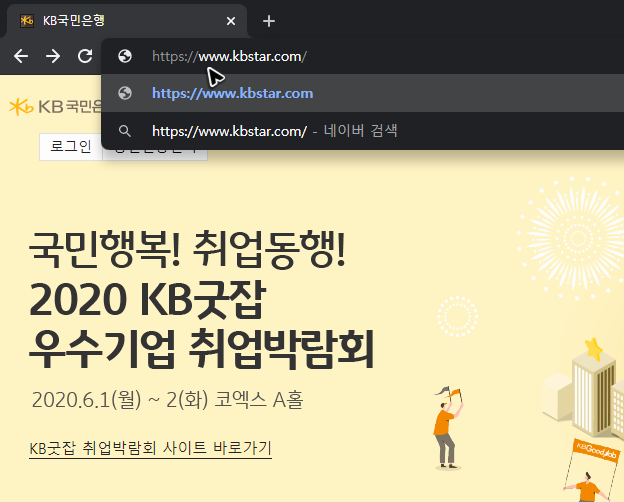The image size is (624, 502).
Task: Select the 네이버 검색 suggestion for kbstar.com
Action: pos(363,131)
